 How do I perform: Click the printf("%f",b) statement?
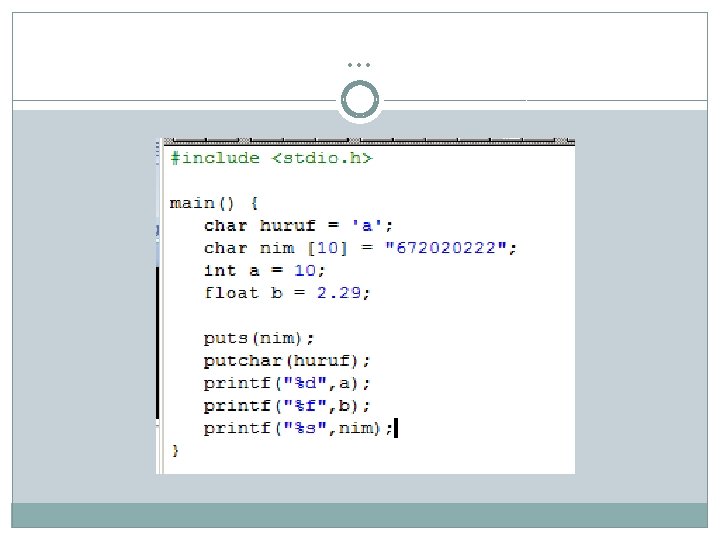coord(287,406)
